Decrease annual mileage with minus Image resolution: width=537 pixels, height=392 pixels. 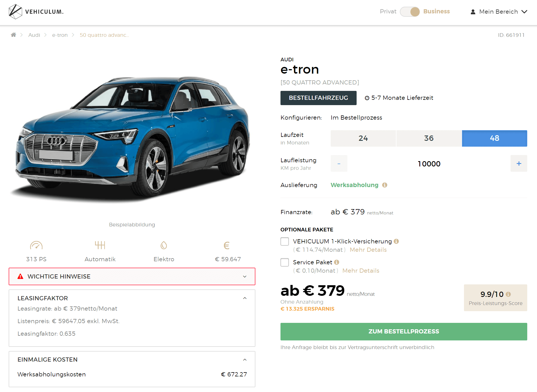click(x=339, y=164)
